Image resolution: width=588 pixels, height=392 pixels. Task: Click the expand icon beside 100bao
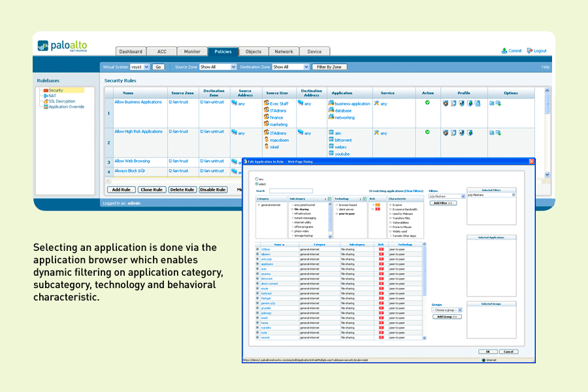257,249
